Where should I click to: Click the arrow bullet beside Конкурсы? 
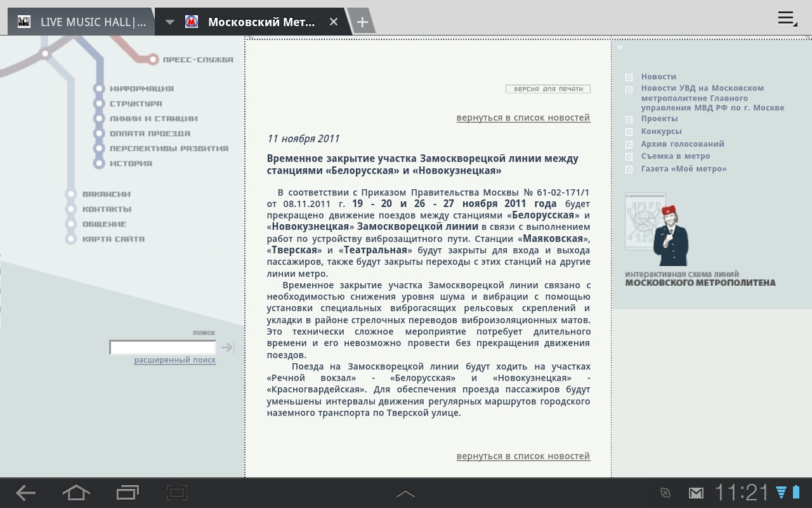(629, 132)
